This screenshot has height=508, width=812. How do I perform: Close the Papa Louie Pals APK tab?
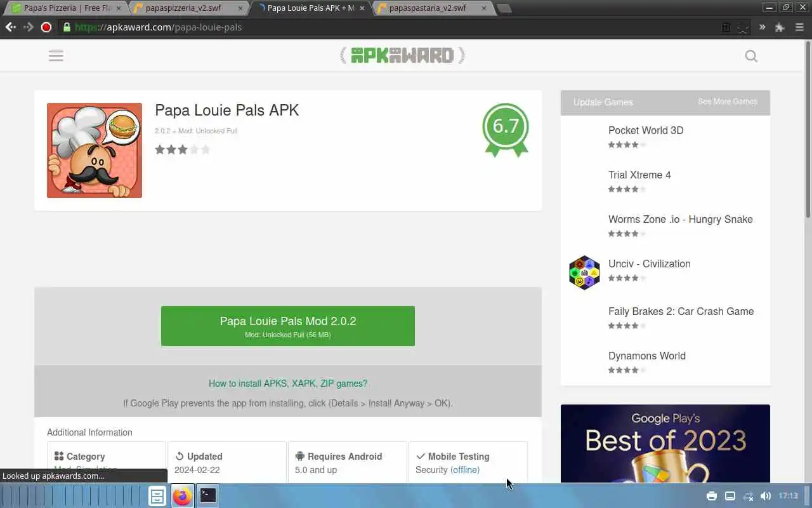(363, 8)
